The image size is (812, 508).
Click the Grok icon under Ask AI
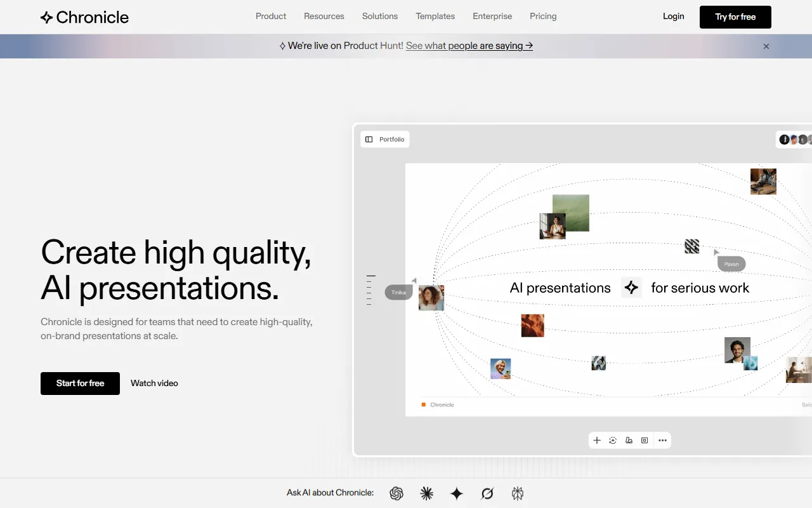click(x=487, y=493)
